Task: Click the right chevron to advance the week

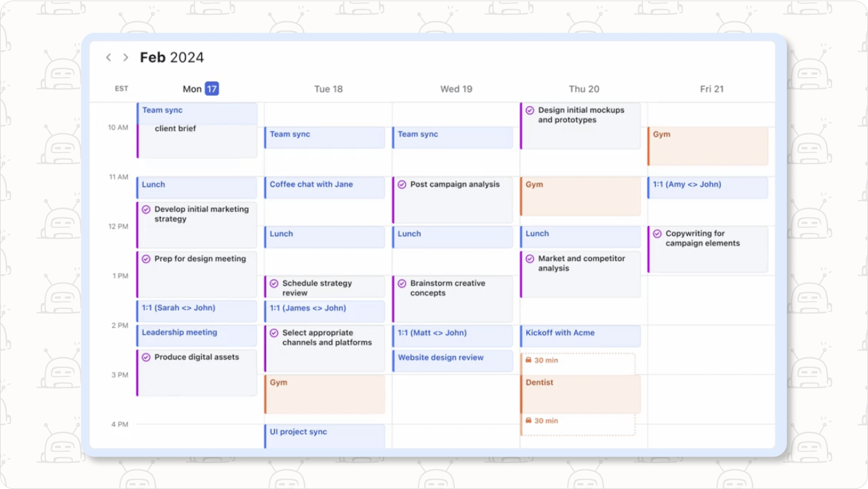Action: [x=126, y=57]
